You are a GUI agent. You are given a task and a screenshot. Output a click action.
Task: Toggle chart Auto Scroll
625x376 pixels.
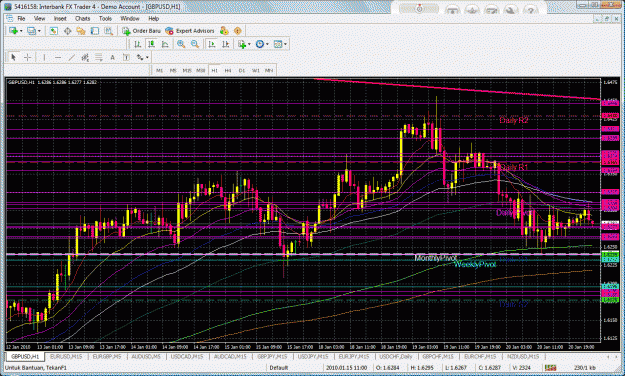click(x=212, y=44)
